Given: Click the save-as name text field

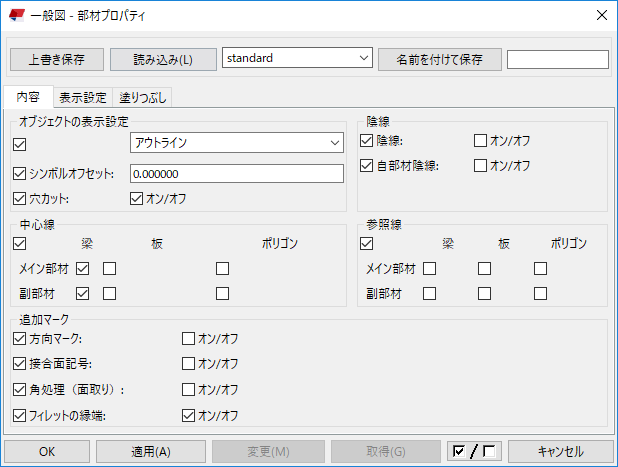Looking at the screenshot, I should click(557, 59).
